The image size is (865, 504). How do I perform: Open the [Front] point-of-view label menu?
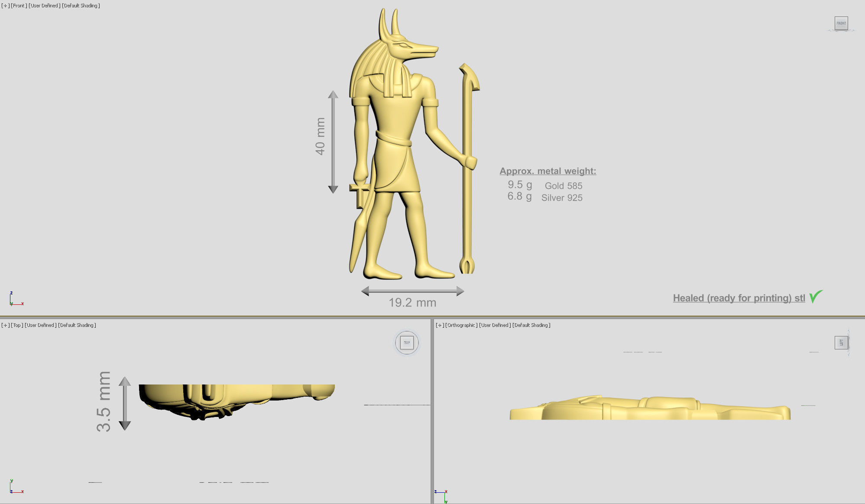(x=18, y=6)
